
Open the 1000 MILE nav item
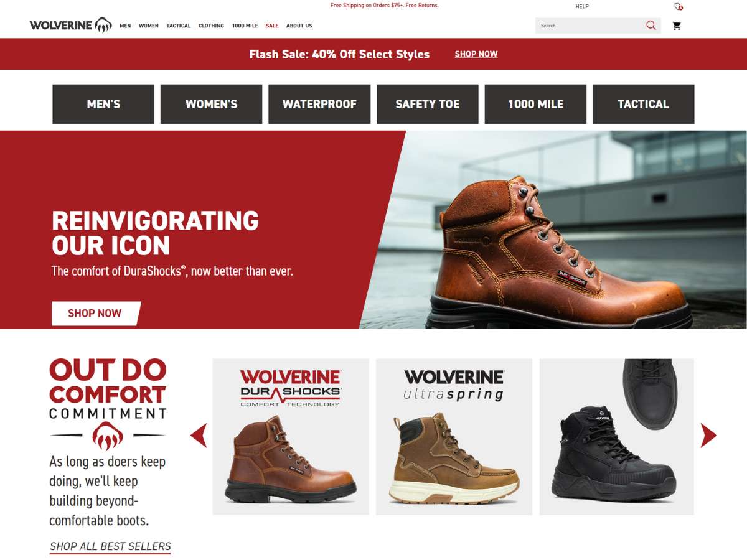click(x=245, y=26)
